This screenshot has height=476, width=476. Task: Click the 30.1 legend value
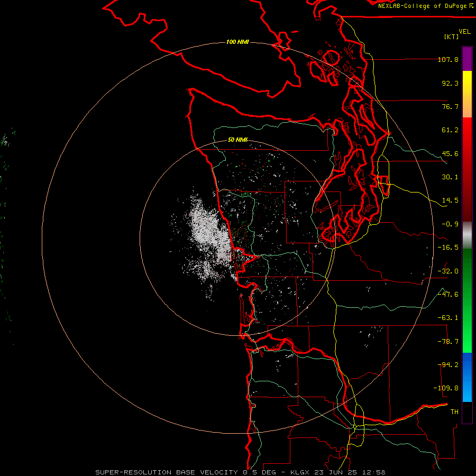click(x=450, y=177)
